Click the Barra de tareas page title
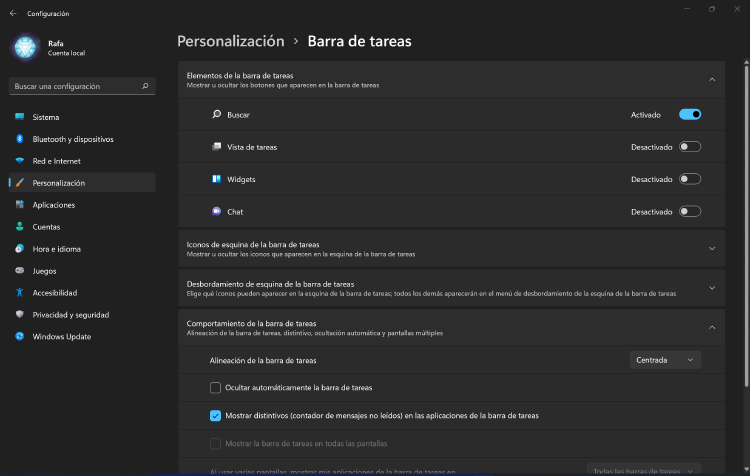750x476 pixels. tap(359, 41)
